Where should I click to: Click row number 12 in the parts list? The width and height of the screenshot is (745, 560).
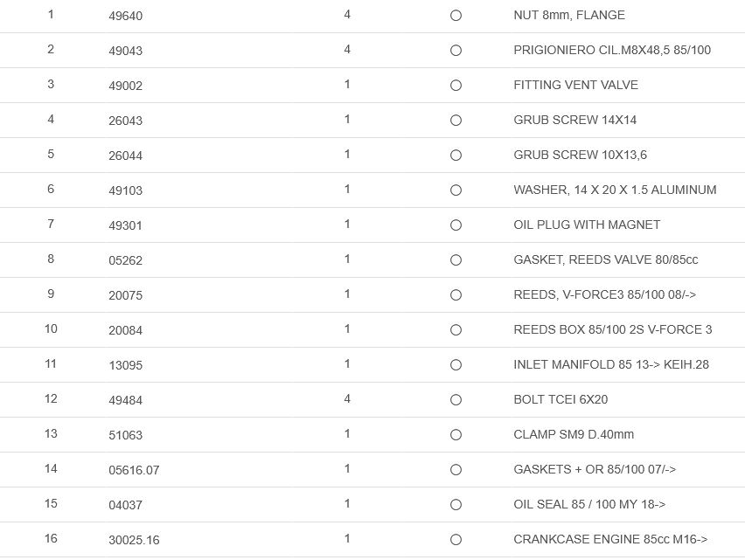[x=51, y=398]
